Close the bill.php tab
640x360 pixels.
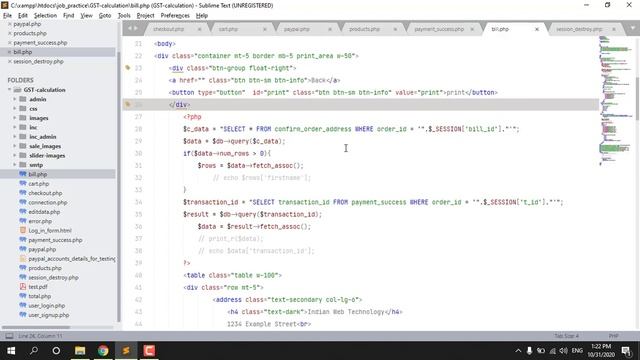tap(537, 29)
